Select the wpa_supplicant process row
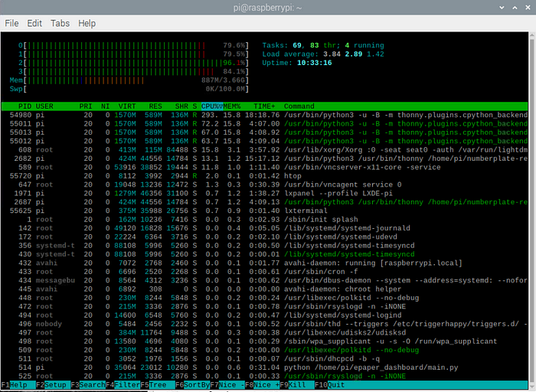The width and height of the screenshot is (536, 392). point(265,341)
